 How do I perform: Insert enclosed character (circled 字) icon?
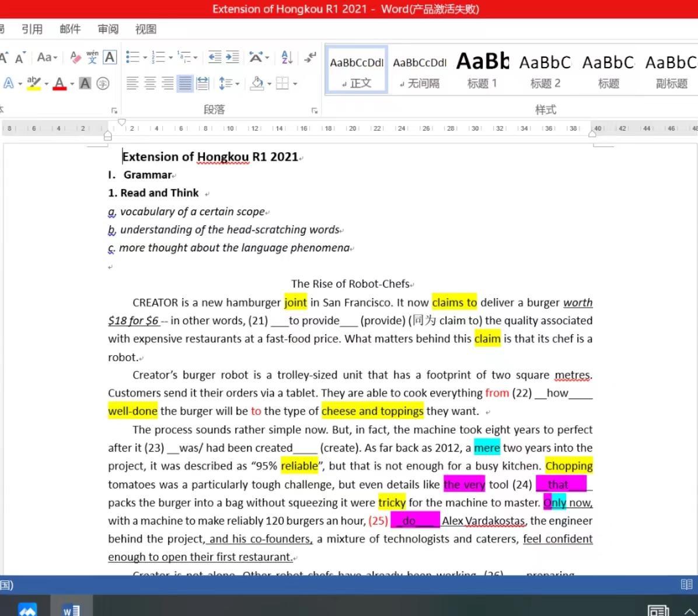[x=103, y=83]
